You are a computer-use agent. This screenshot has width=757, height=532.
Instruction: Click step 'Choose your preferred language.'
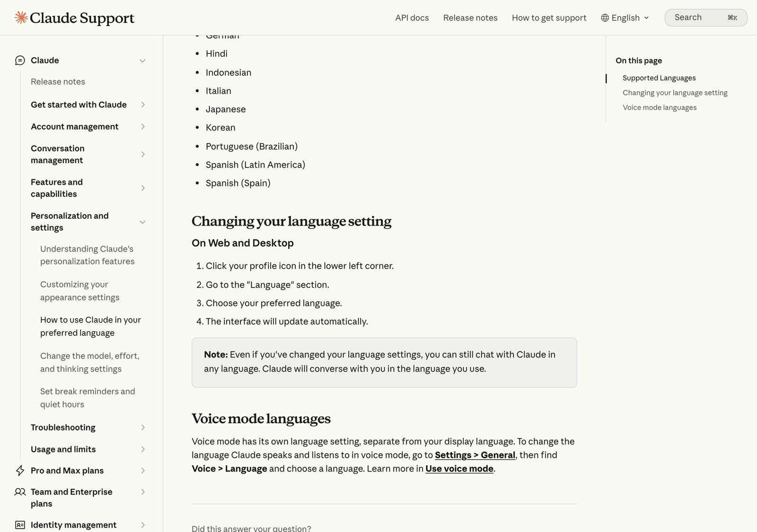[273, 303]
